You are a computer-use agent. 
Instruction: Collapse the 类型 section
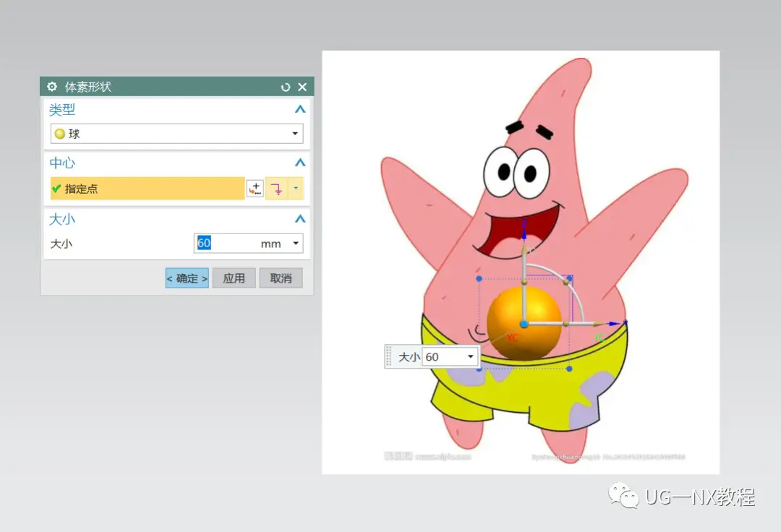[300, 109]
